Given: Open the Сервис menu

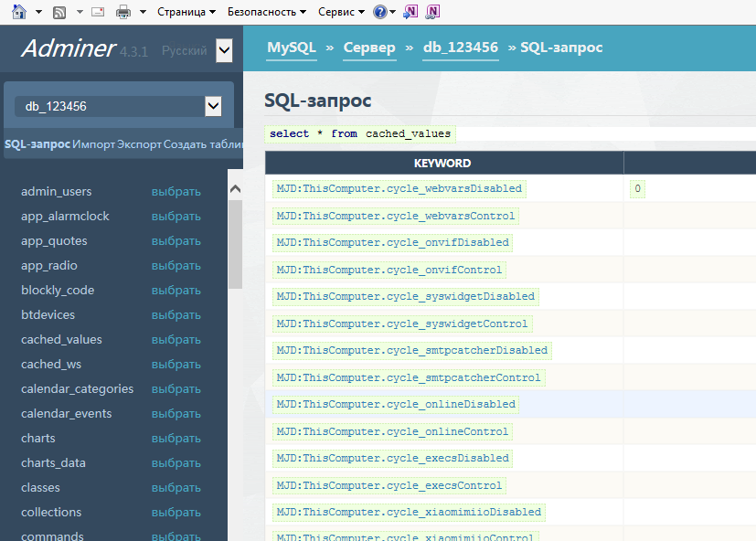Looking at the screenshot, I should [341, 12].
